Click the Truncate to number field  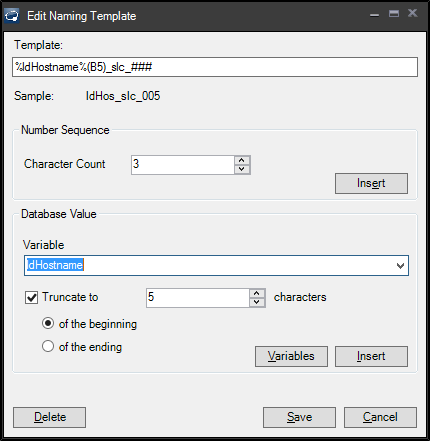(x=198, y=298)
